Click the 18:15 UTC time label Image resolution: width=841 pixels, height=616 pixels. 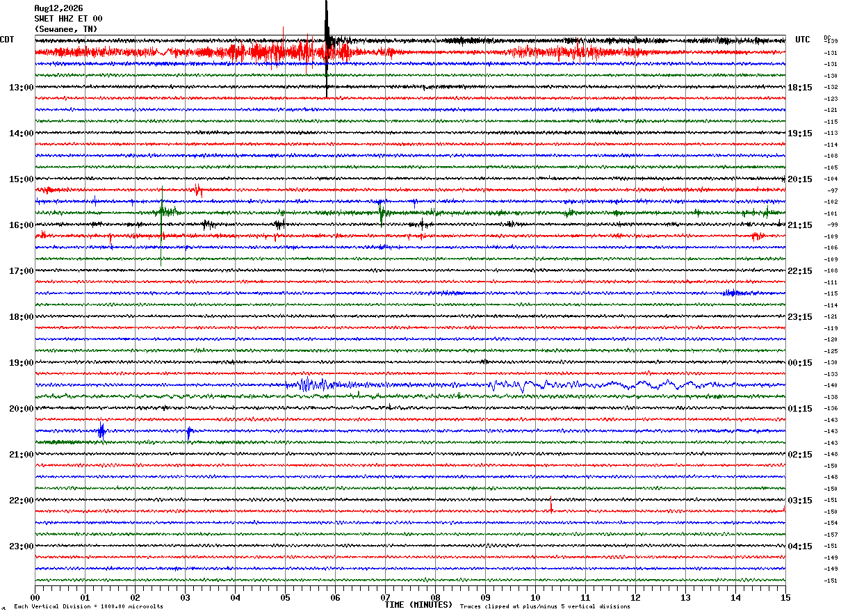point(800,88)
